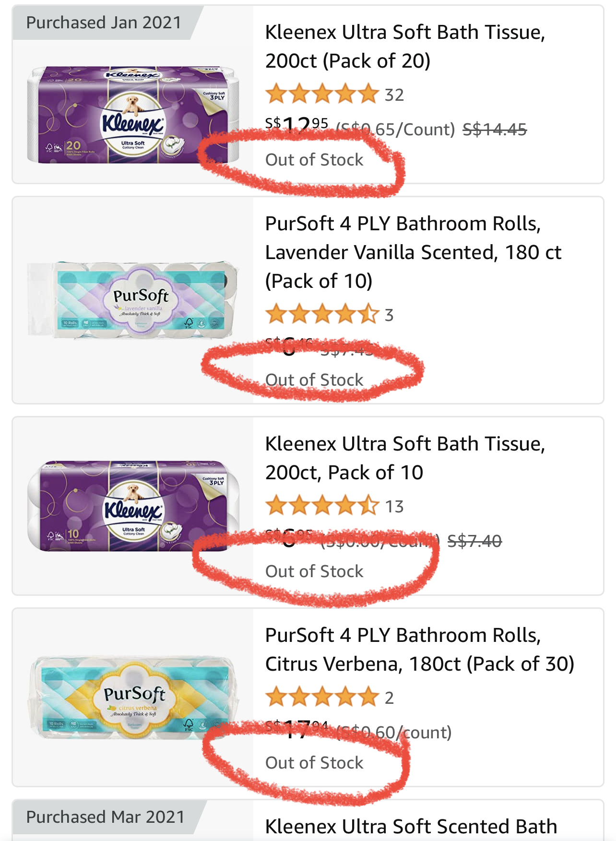
Task: Open the PurSoft lavender vanilla product image
Action: point(133,301)
